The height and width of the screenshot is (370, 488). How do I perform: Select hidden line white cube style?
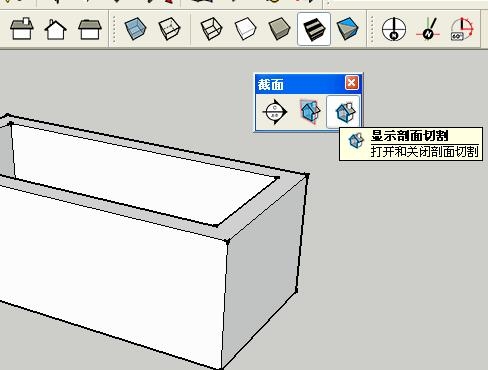tap(246, 29)
